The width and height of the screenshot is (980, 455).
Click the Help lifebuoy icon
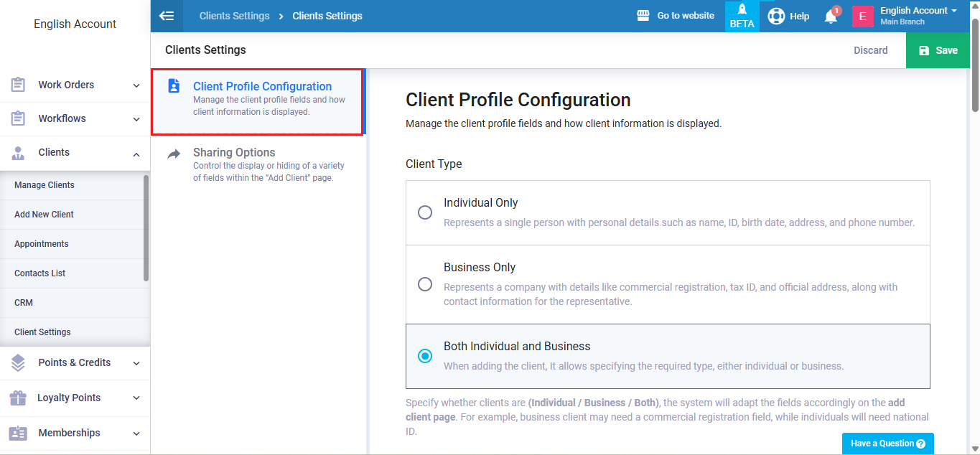(x=776, y=16)
